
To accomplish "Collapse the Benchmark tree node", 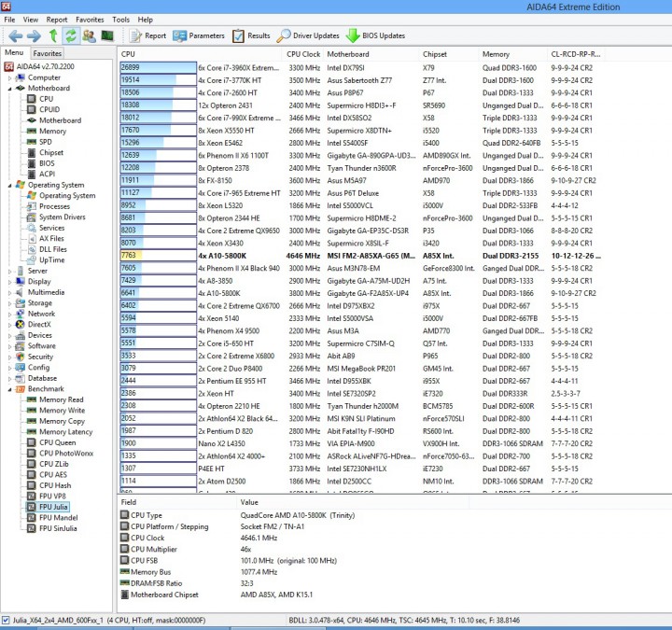I will click(9, 389).
